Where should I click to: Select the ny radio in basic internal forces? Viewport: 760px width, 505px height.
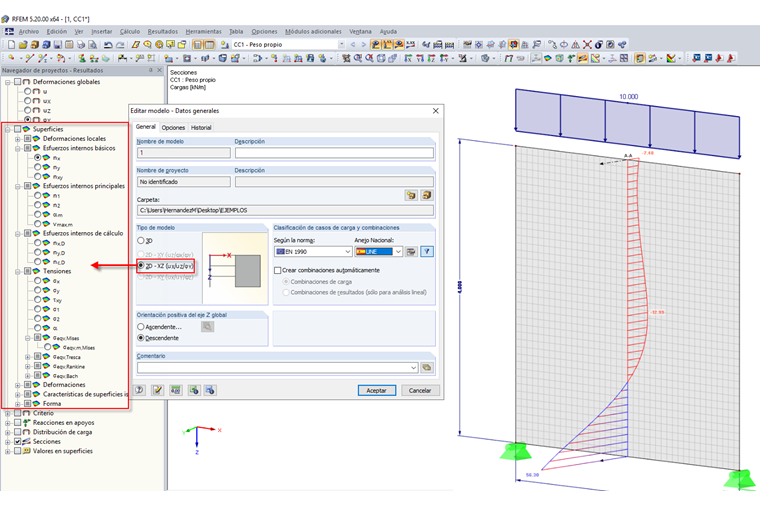click(x=38, y=167)
